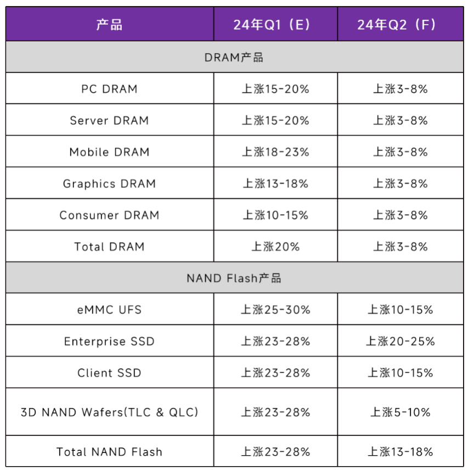Click the NAND Flash产品 section heading
The width and height of the screenshot is (468, 476).
pyautogui.click(x=234, y=278)
